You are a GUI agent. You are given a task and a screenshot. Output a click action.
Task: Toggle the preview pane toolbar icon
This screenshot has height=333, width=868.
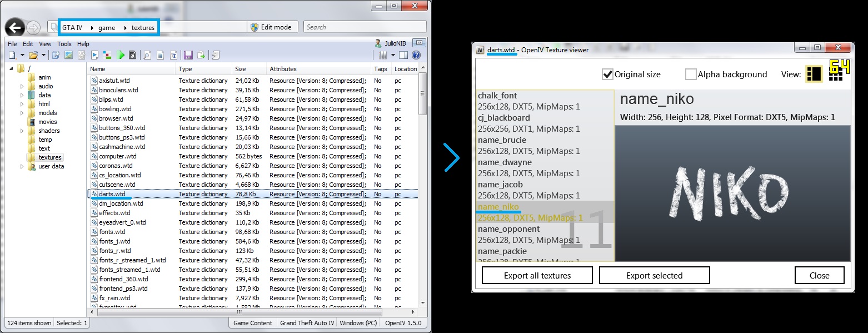point(403,55)
